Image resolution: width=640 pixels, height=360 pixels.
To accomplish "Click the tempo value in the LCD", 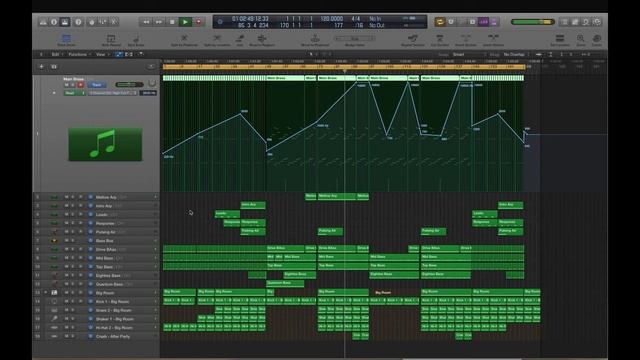I will 331,19.
